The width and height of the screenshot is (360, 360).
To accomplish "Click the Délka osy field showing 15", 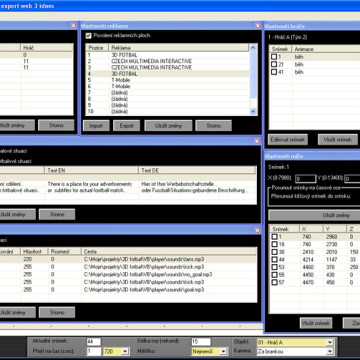I will click(x=201, y=342).
